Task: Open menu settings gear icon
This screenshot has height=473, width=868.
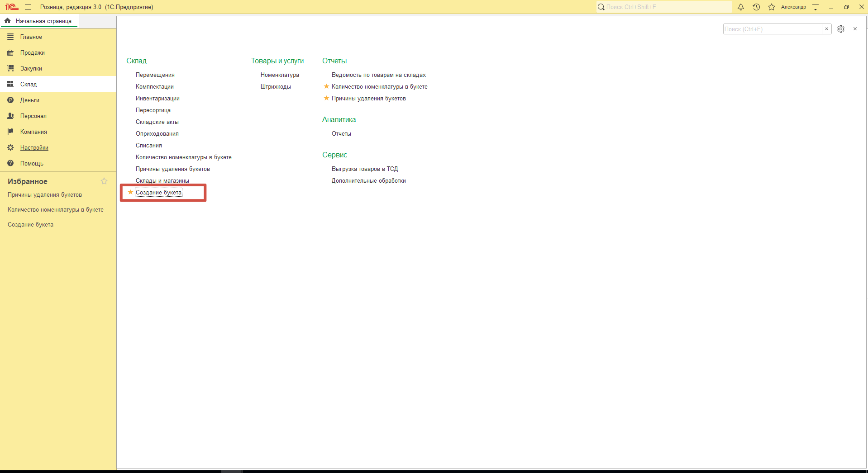Action: [x=841, y=29]
